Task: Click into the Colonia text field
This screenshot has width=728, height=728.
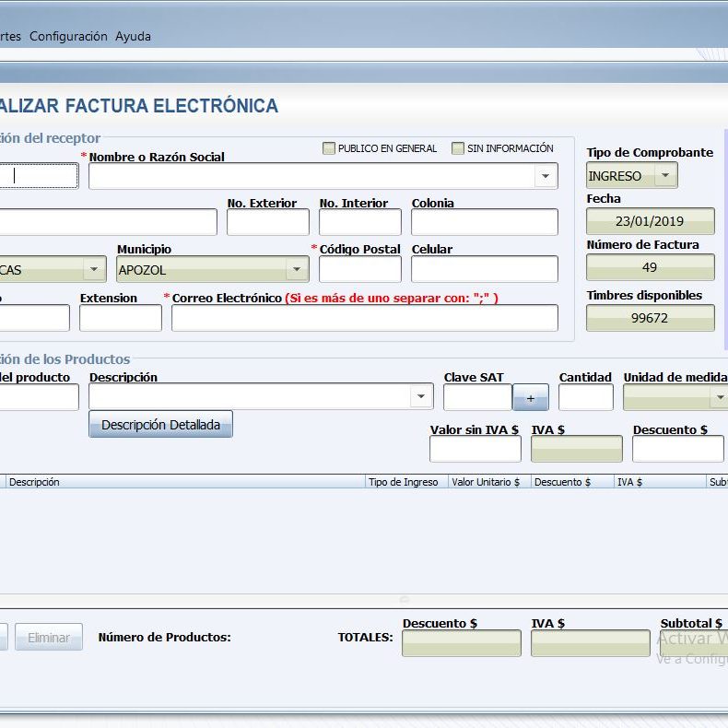Action: tap(484, 222)
